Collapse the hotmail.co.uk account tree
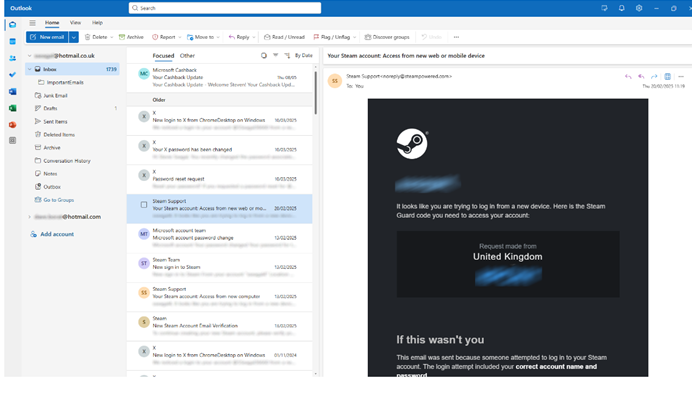Screen dimensions: 692x399 point(30,56)
